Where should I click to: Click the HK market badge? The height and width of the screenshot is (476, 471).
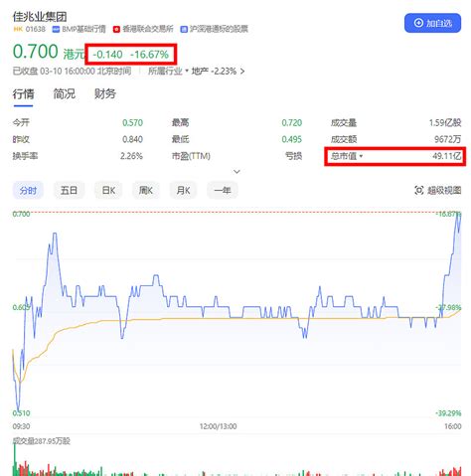(x=18, y=29)
